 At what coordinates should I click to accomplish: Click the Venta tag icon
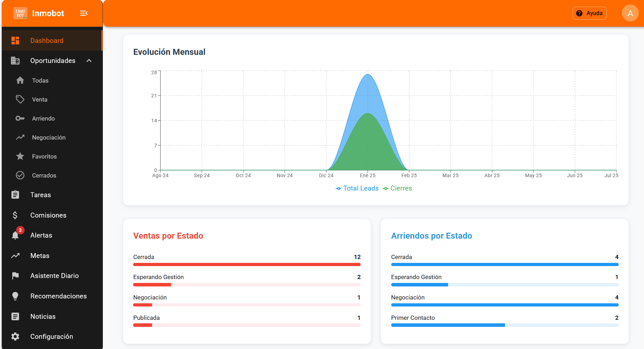[20, 99]
